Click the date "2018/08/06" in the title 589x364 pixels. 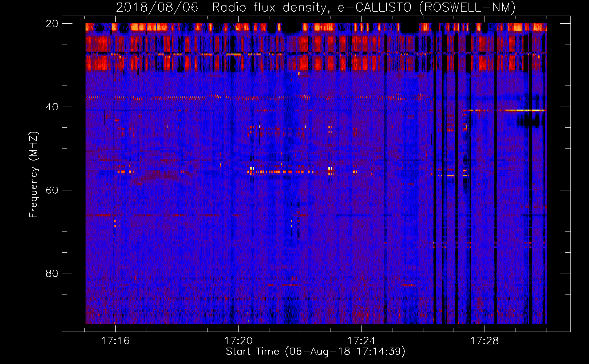coord(157,7)
